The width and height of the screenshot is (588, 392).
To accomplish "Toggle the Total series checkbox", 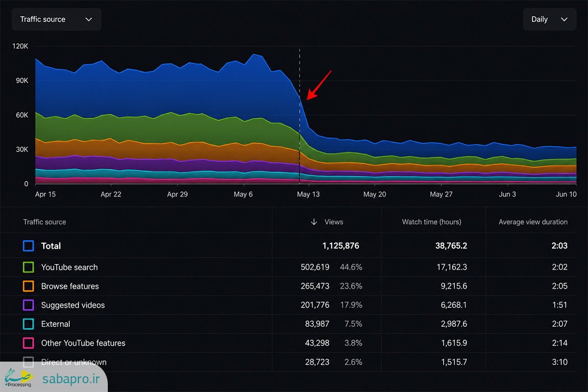I will (x=28, y=246).
